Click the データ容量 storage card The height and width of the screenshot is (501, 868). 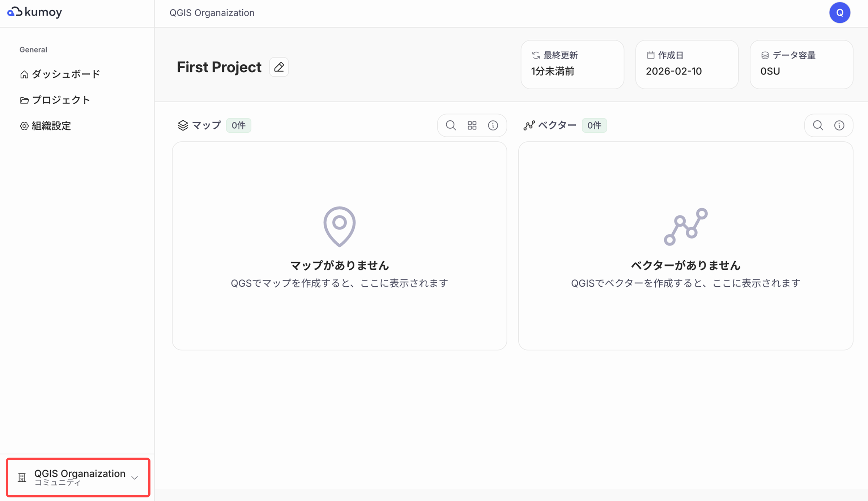(801, 64)
